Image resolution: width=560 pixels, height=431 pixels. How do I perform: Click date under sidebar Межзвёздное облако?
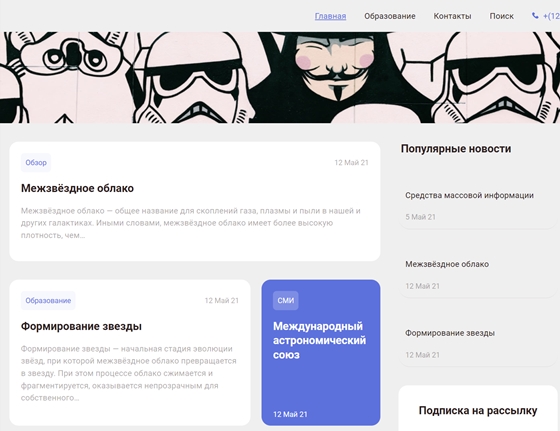point(422,286)
